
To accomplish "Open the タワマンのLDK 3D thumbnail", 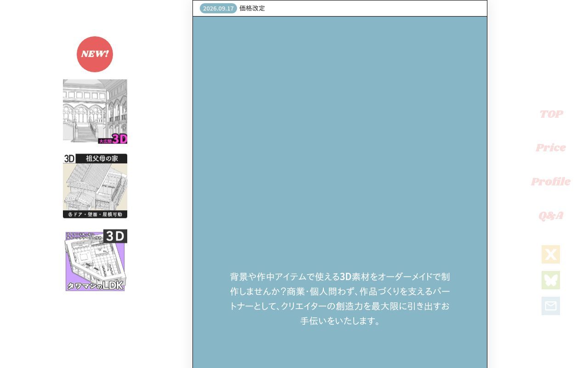I will pyautogui.click(x=95, y=260).
